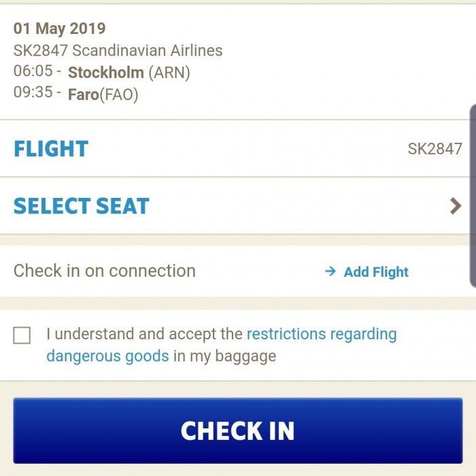Open the 'dangerous goods' link text
Viewport: 476px width, 476px height.
coord(107,356)
